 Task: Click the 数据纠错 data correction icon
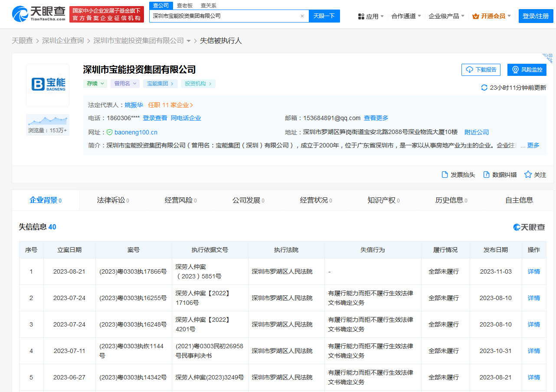click(486, 175)
